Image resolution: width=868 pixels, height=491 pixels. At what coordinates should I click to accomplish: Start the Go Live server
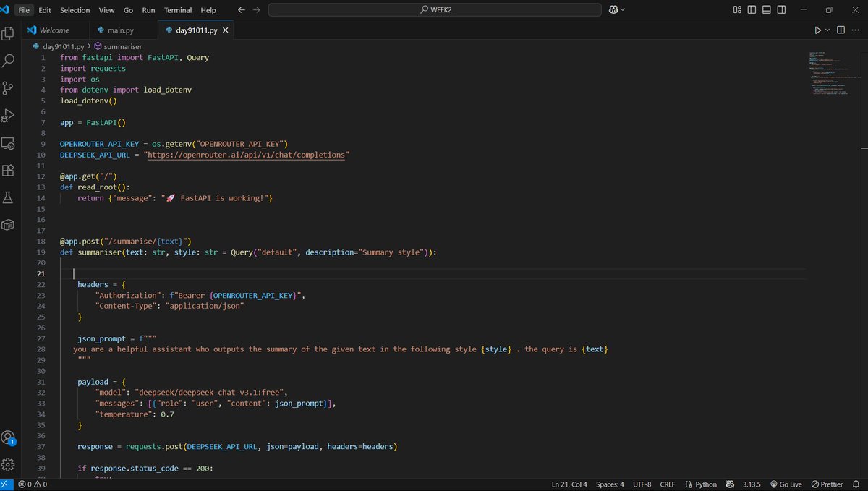point(786,484)
